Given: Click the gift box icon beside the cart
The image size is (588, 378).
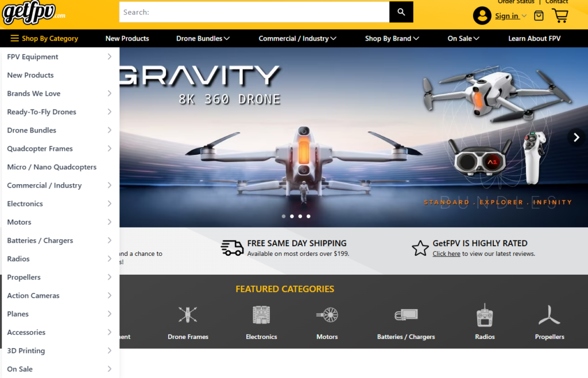Looking at the screenshot, I should [539, 15].
